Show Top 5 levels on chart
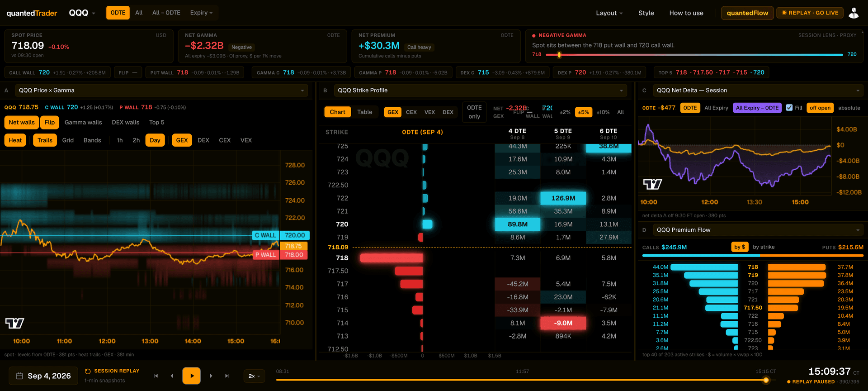Viewport: 868px width, 391px height. (x=157, y=122)
